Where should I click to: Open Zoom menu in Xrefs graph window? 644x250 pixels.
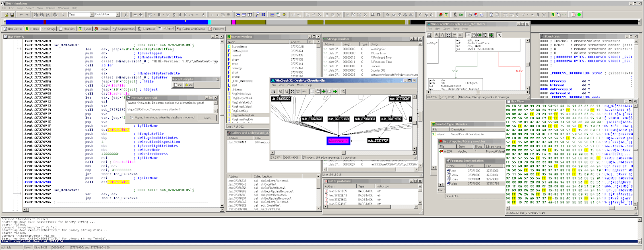pos(290,85)
